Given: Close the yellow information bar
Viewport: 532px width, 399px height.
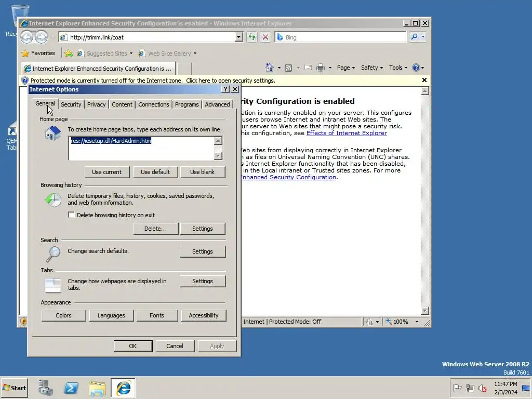Looking at the screenshot, I should point(424,80).
